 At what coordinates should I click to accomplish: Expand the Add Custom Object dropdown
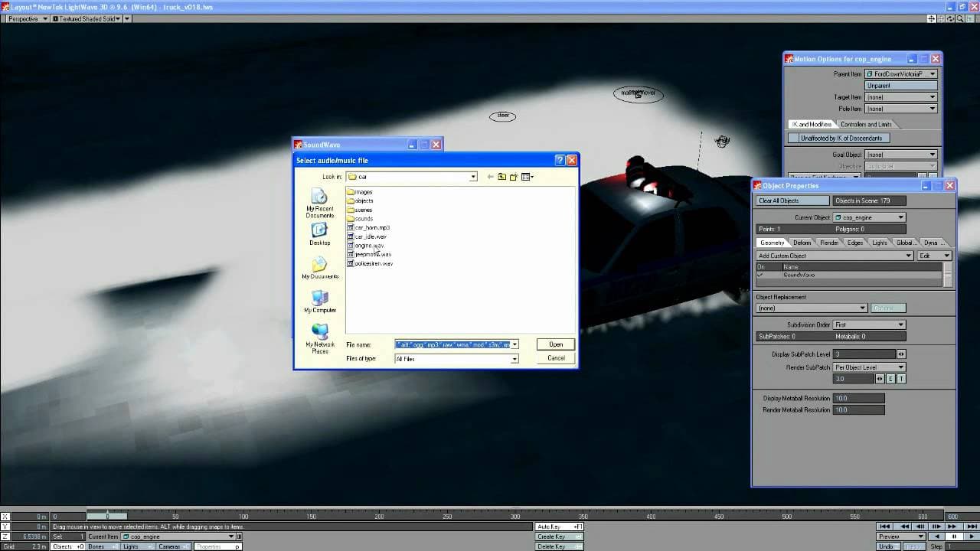[x=909, y=256]
